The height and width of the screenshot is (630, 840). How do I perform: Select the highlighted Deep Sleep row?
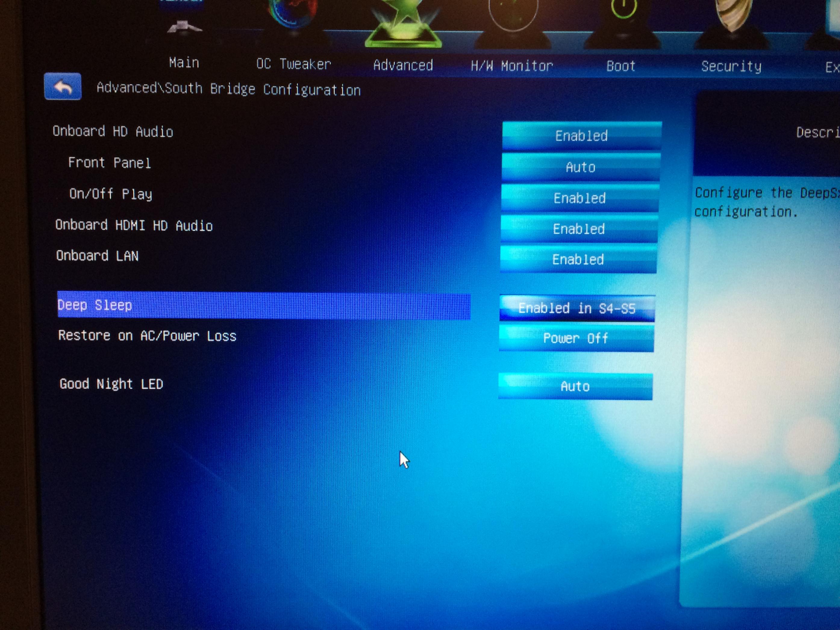pyautogui.click(x=264, y=305)
